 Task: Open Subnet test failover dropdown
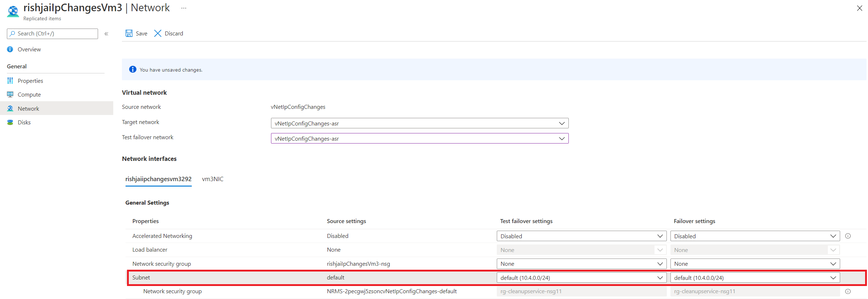click(581, 278)
